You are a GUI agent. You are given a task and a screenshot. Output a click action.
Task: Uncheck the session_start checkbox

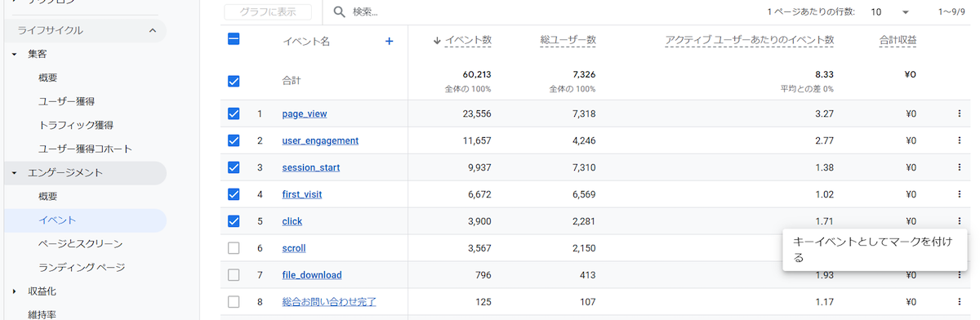(x=234, y=167)
